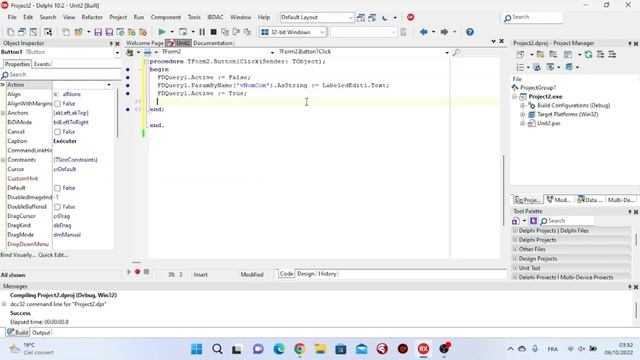This screenshot has height=360, width=640.
Task: Click the Save Desktop layout icon
Action: point(361,18)
